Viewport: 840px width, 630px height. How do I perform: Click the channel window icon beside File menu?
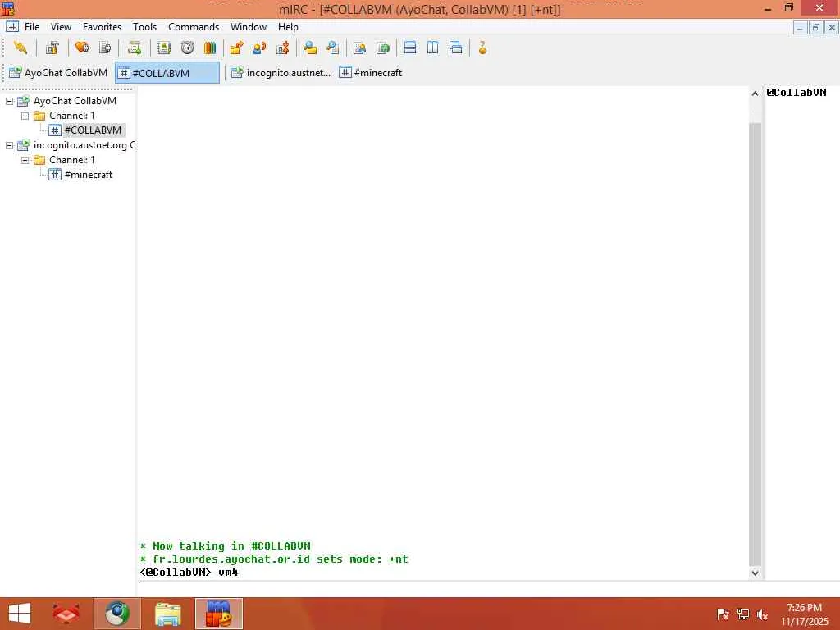[x=11, y=26]
